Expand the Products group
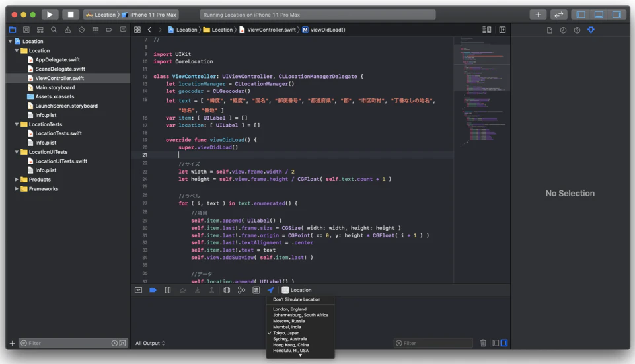 (x=17, y=180)
